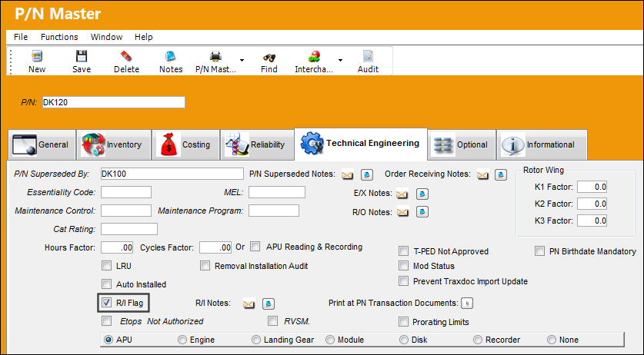
Task: Check the Auto Installed checkbox
Action: 106,284
